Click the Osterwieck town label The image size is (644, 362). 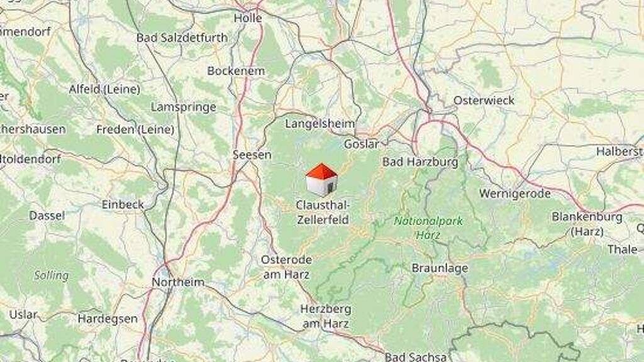[484, 101]
